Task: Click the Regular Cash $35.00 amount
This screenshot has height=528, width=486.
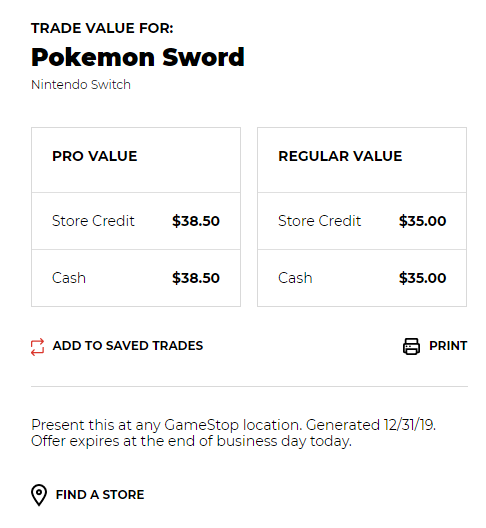Action: 422,278
